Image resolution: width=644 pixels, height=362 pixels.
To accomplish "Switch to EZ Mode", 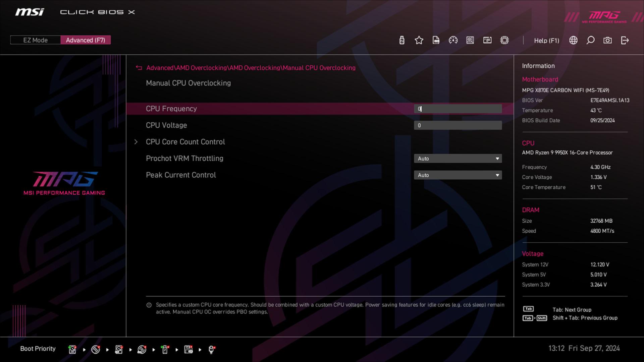I will coord(35,40).
